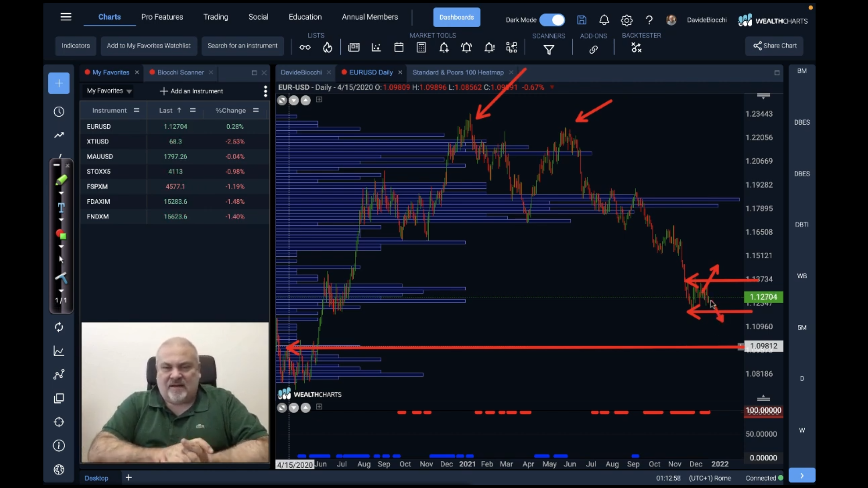Switch to the DavideBiocchi chart tab
Viewport: 868px width, 488px height.
pos(301,72)
